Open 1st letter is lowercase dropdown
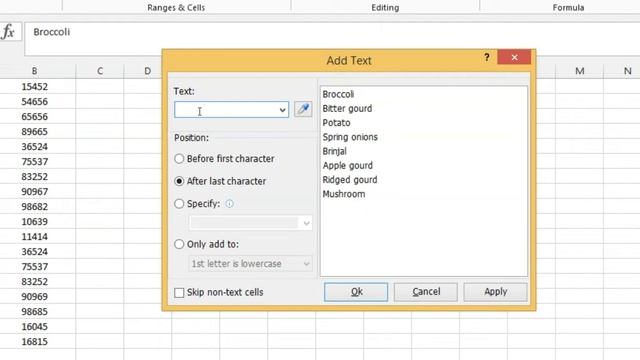The height and width of the screenshot is (360, 640). pyautogui.click(x=251, y=264)
